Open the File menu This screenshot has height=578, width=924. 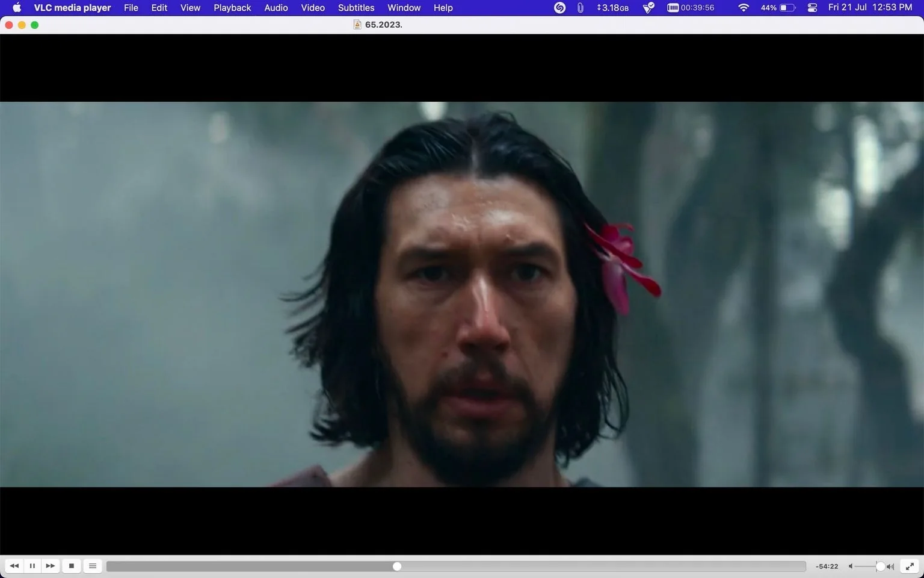pyautogui.click(x=131, y=8)
